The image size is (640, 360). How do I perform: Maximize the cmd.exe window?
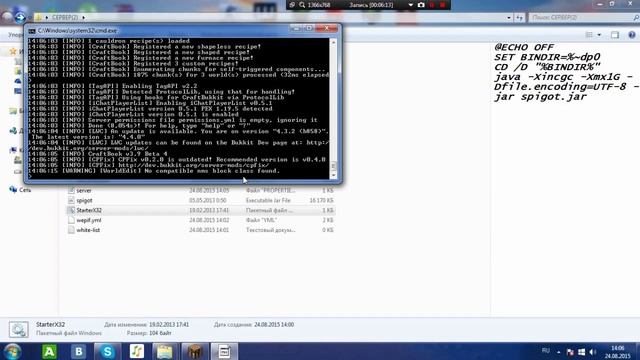(309, 28)
